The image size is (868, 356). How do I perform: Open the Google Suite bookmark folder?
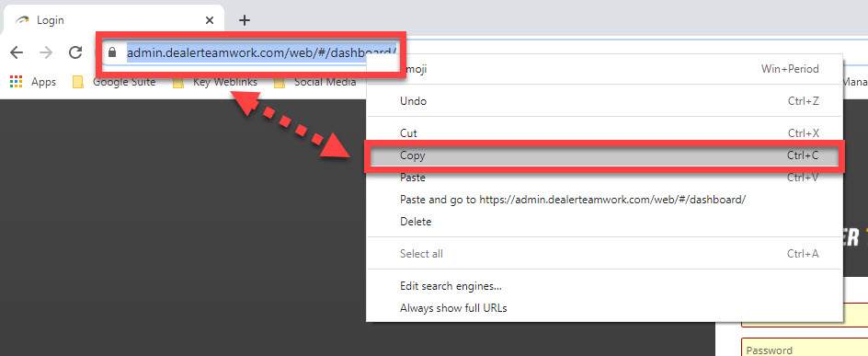(x=114, y=82)
